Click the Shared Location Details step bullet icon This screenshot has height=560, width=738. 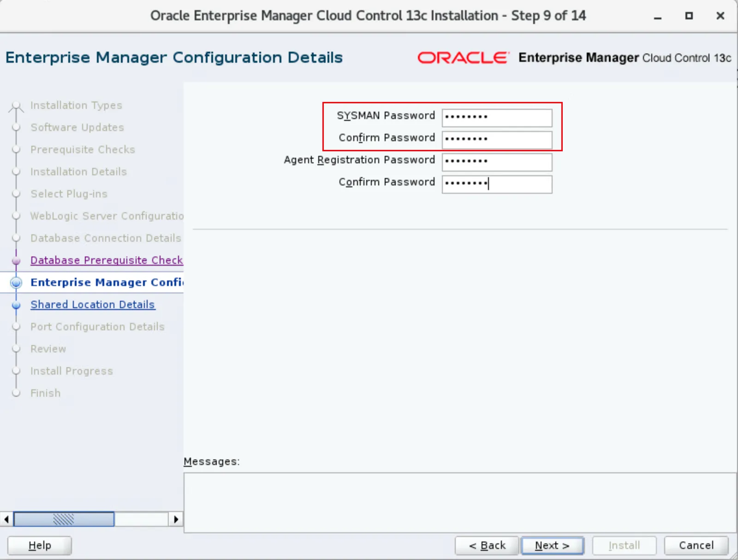pyautogui.click(x=16, y=305)
